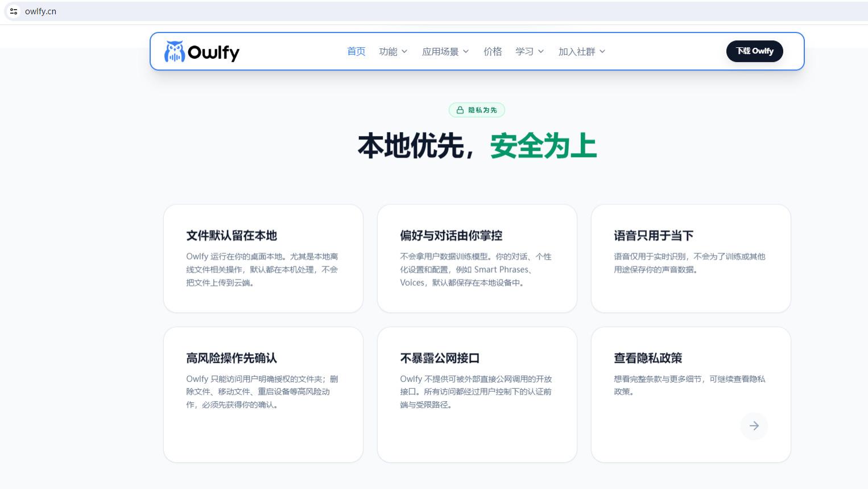The width and height of the screenshot is (868, 489).
Task: Click the 文件默认留在本地 card title
Action: pos(232,236)
